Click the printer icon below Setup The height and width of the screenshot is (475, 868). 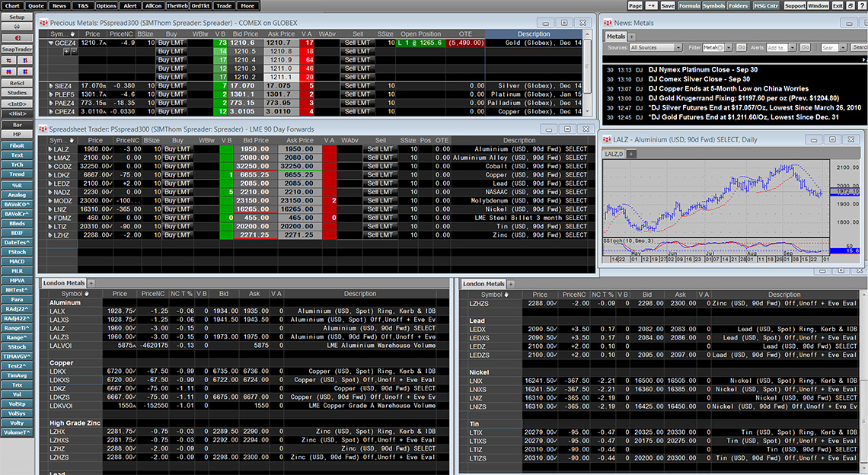[x=17, y=27]
